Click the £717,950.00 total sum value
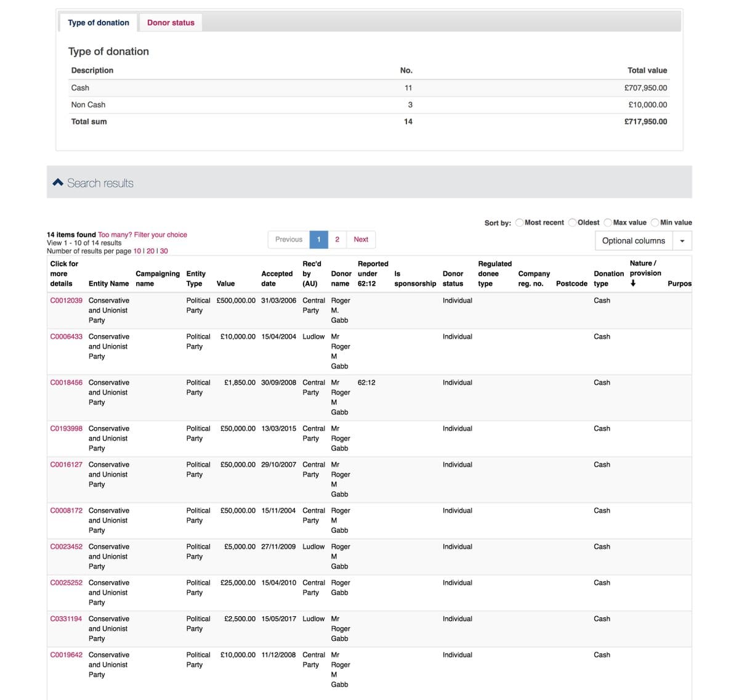 645,121
